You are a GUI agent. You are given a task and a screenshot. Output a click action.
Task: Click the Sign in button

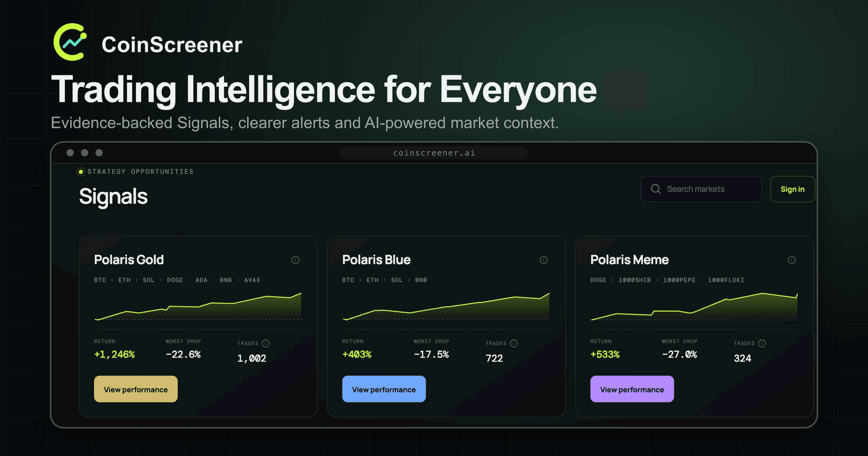point(793,189)
